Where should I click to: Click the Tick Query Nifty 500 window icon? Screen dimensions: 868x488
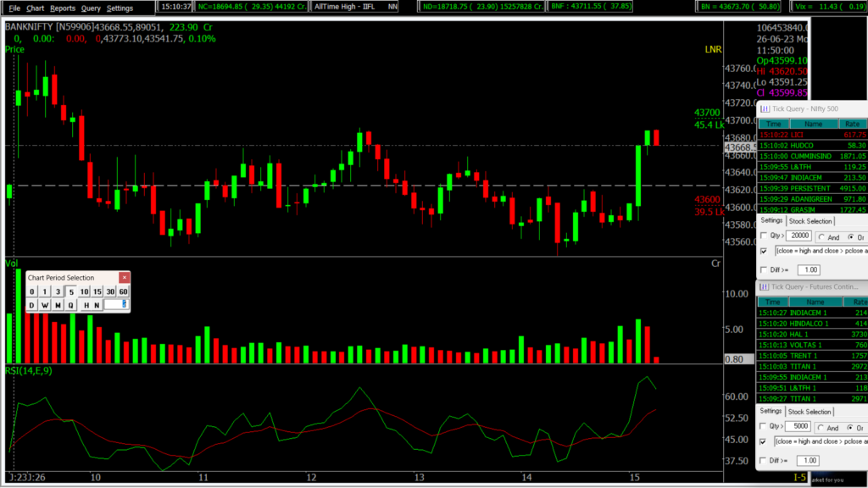[765, 109]
